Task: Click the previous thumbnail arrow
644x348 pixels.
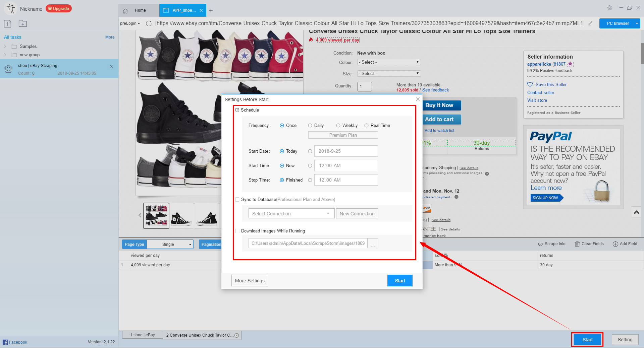Action: [x=140, y=215]
